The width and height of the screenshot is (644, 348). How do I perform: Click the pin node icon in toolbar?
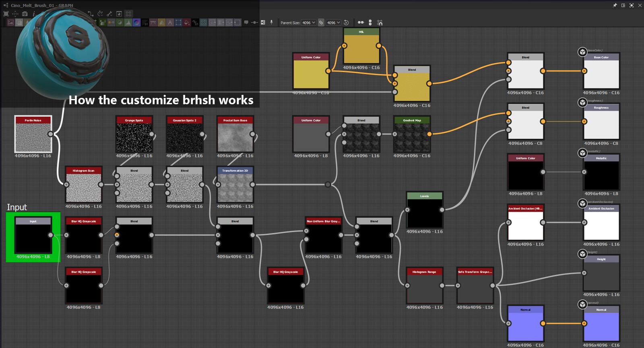[271, 22]
